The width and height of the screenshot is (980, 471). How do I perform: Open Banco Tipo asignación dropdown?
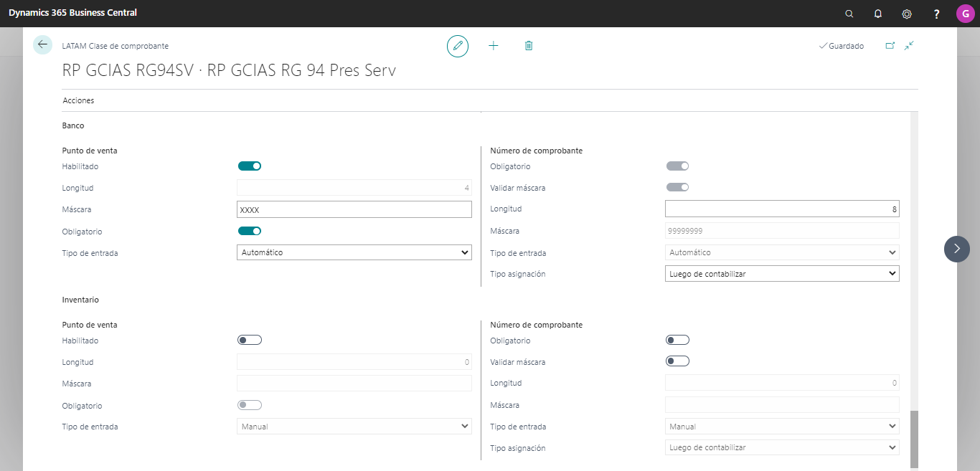(x=782, y=274)
